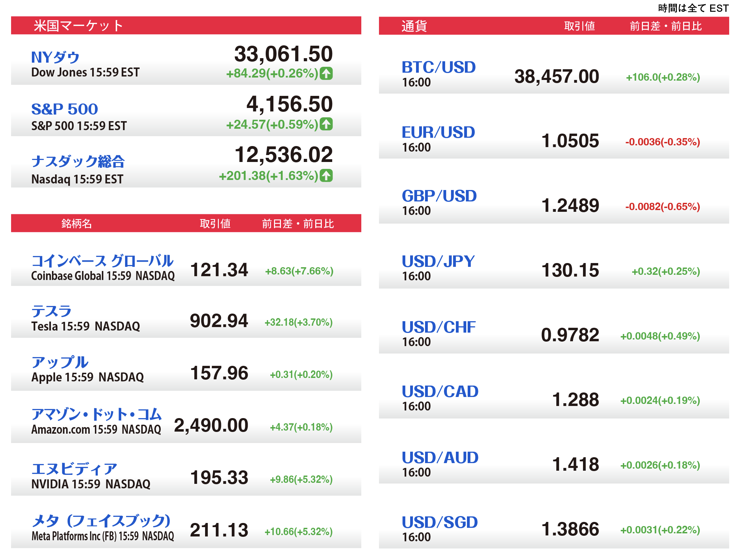Select the エヌビディア stock link
Viewport: 742px width, 560px height.
click(74, 469)
